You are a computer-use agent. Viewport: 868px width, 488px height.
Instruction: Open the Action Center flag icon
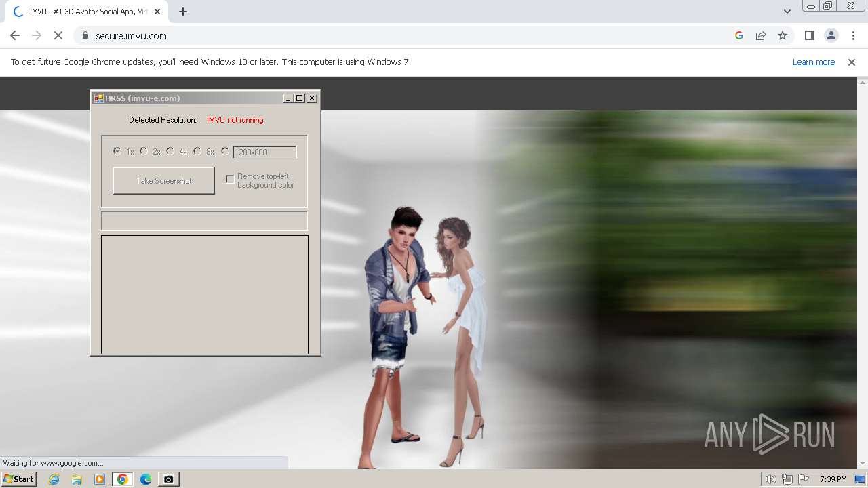tap(804, 479)
